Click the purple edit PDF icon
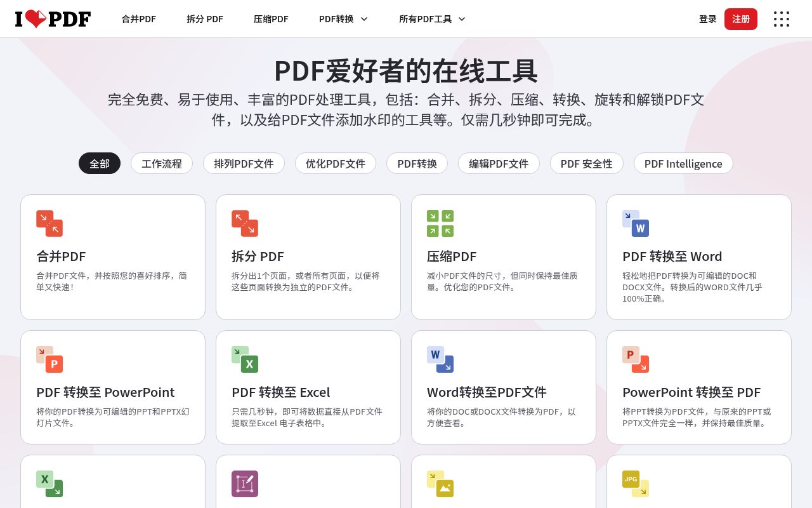The height and width of the screenshot is (508, 812). click(245, 484)
